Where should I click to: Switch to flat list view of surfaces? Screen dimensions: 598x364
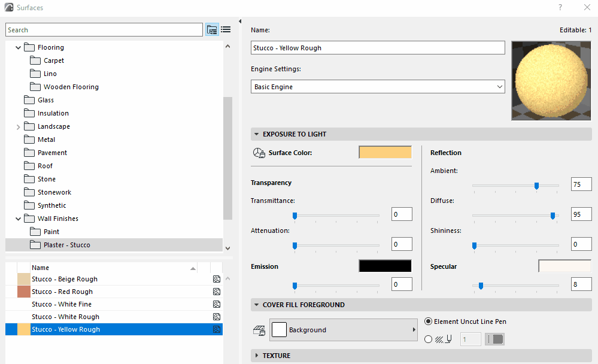226,29
